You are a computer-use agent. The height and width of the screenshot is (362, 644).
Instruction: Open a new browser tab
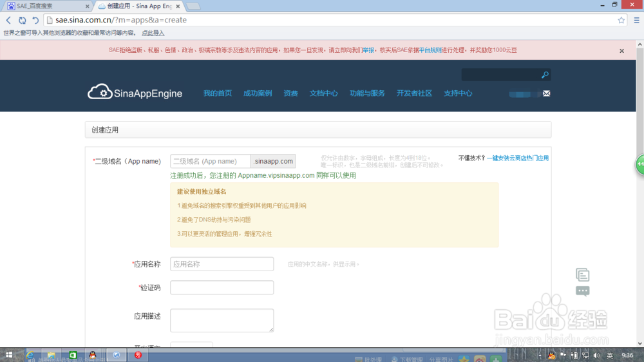point(193,6)
